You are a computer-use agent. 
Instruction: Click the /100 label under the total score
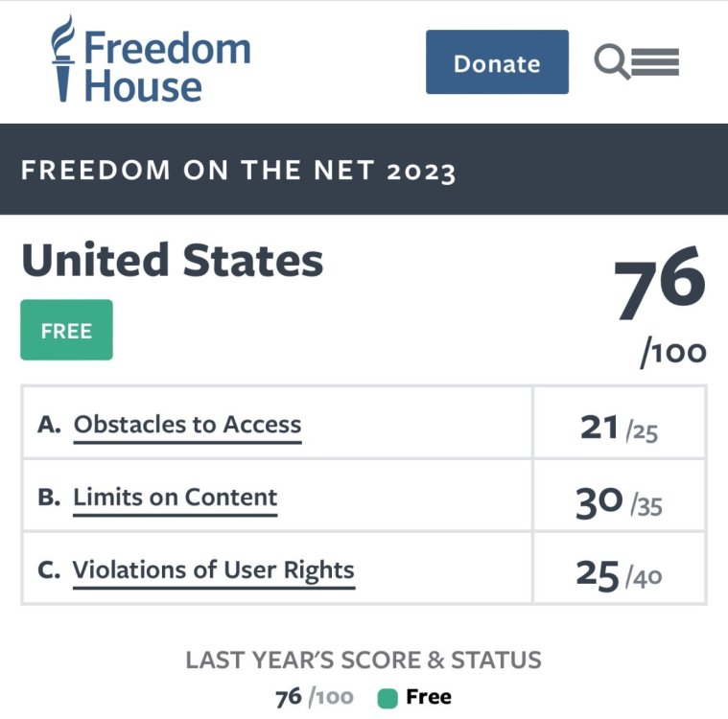(x=673, y=353)
